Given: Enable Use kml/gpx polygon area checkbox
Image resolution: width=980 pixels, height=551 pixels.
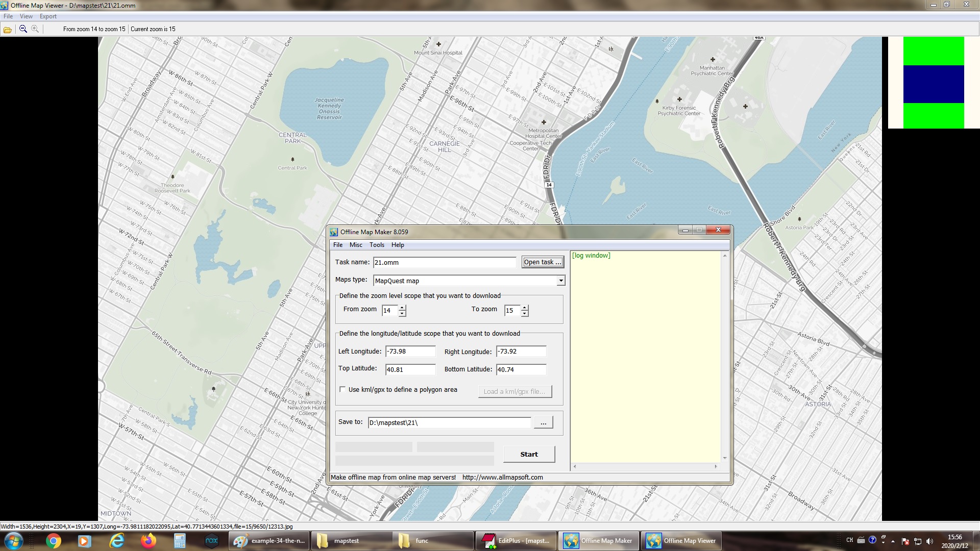Looking at the screenshot, I should [342, 389].
